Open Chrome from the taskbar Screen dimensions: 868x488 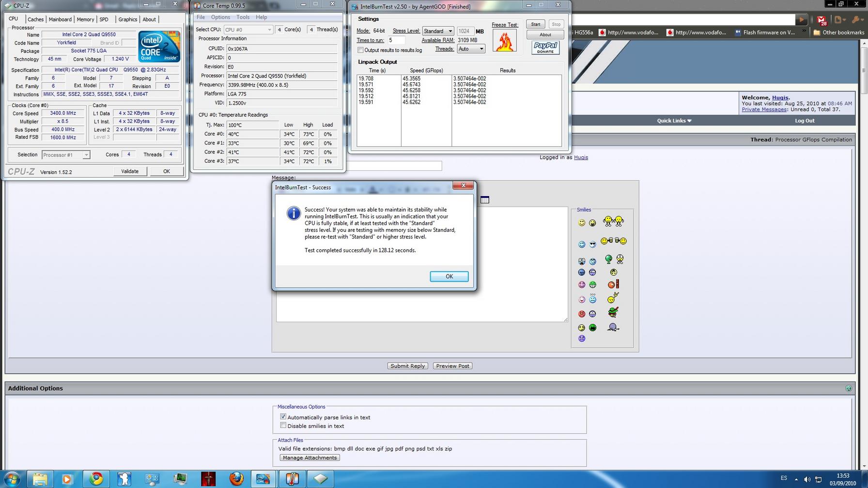pyautogui.click(x=96, y=479)
